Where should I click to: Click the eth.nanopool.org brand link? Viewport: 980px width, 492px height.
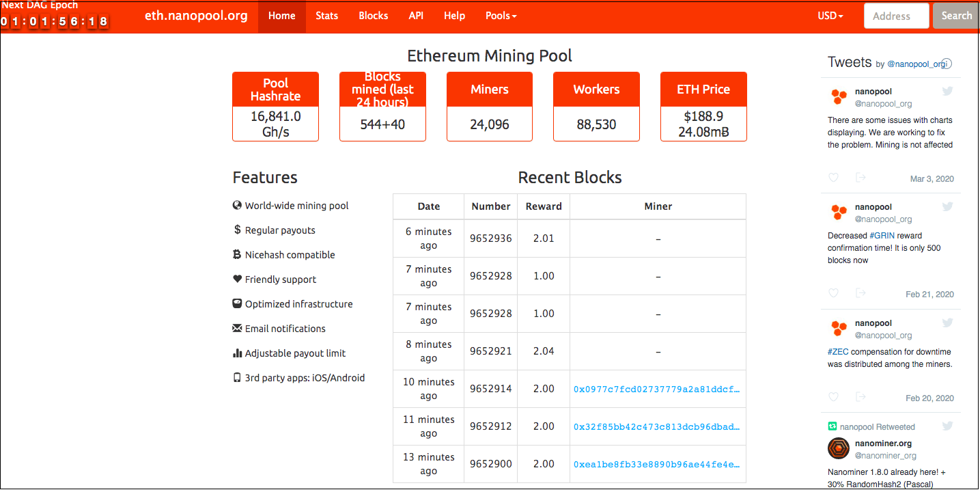point(196,16)
